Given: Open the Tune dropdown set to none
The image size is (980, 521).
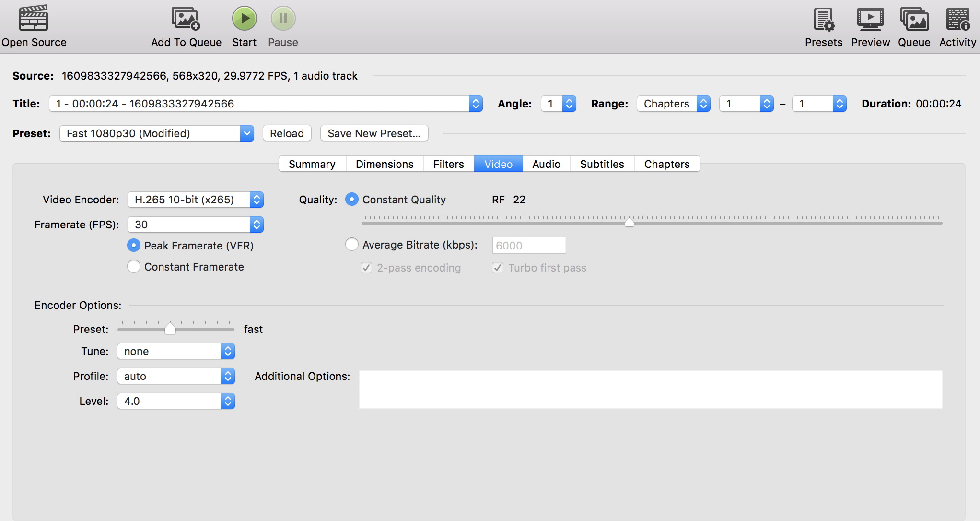Looking at the screenshot, I should 175,351.
